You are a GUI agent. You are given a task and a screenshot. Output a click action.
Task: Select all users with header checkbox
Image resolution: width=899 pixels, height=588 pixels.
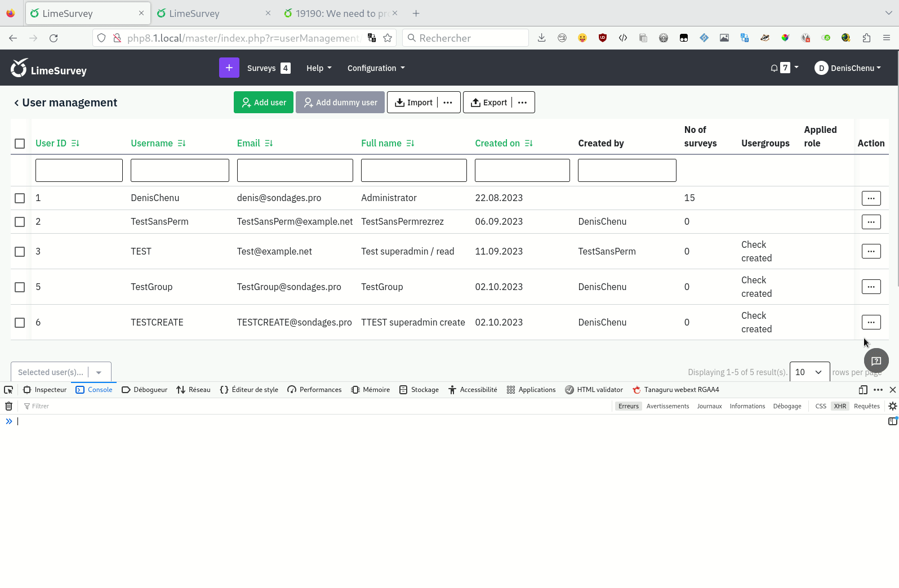point(20,144)
